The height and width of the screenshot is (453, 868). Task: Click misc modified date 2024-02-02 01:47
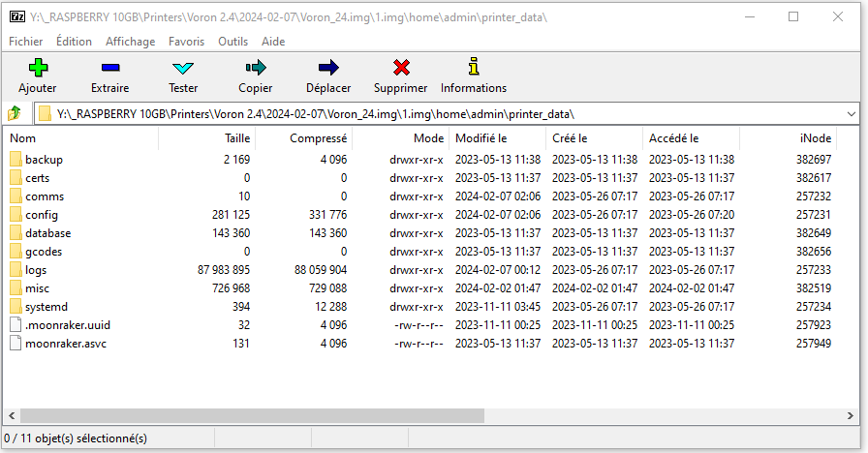[498, 288]
